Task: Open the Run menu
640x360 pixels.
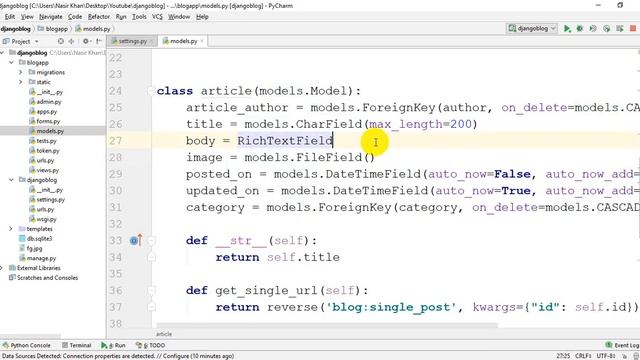Action: (121, 17)
